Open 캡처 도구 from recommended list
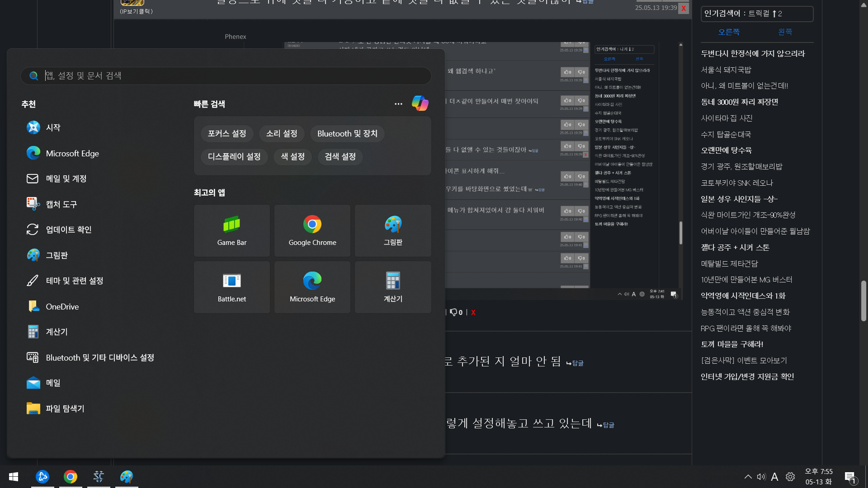 (x=61, y=204)
